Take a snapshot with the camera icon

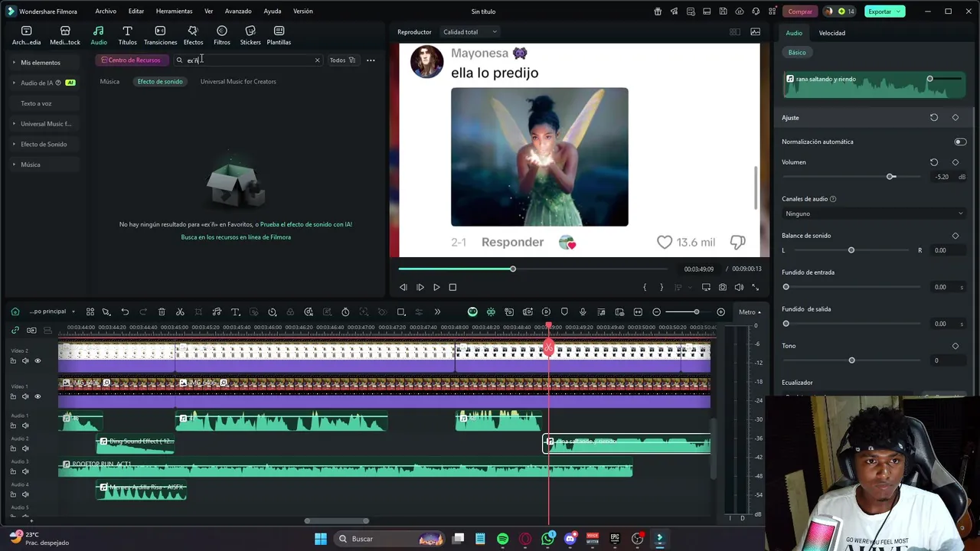point(722,287)
